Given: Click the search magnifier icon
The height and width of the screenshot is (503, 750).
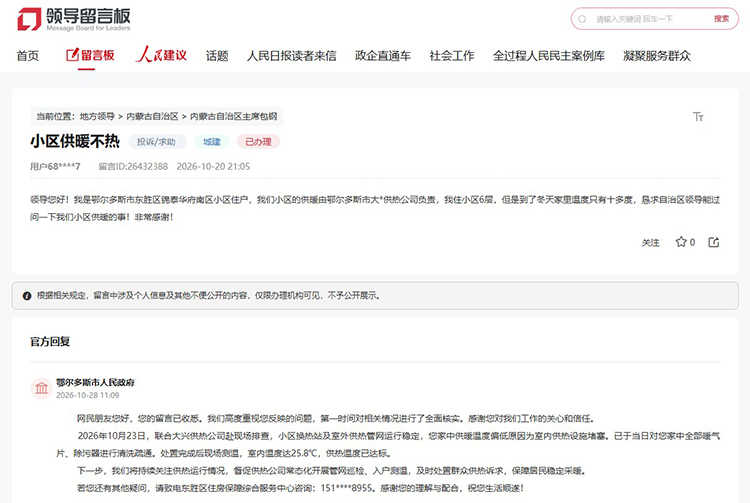Looking at the screenshot, I should pyautogui.click(x=582, y=19).
